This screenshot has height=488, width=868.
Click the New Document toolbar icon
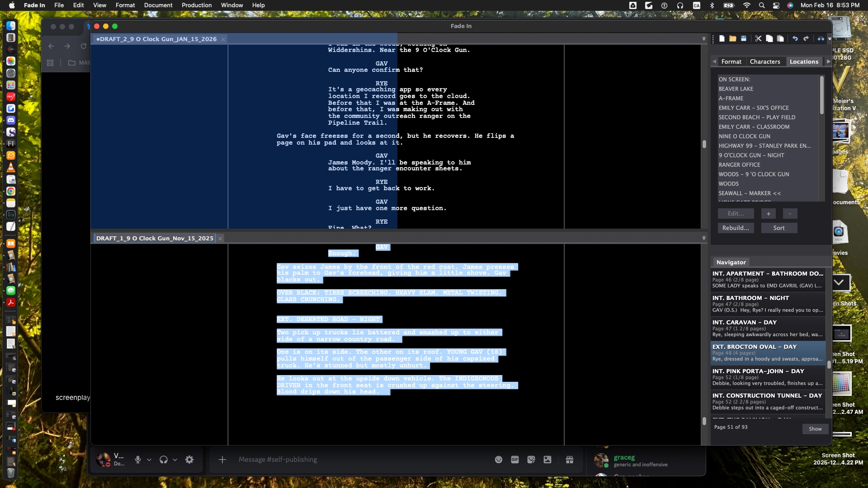(x=722, y=39)
